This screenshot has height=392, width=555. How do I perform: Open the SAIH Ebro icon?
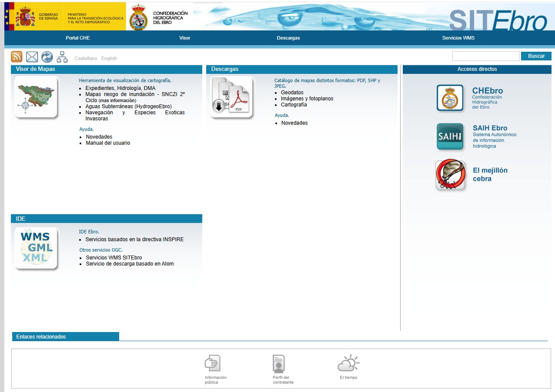pyautogui.click(x=450, y=136)
